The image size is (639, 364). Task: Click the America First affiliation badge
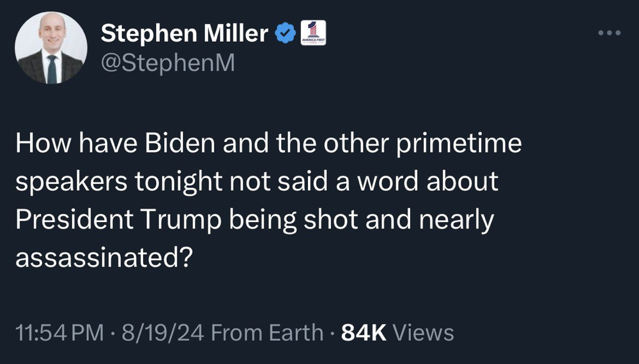point(313,33)
